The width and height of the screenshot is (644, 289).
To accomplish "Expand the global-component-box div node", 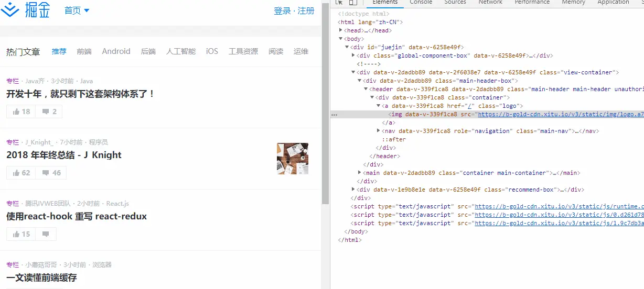I will [x=353, y=55].
